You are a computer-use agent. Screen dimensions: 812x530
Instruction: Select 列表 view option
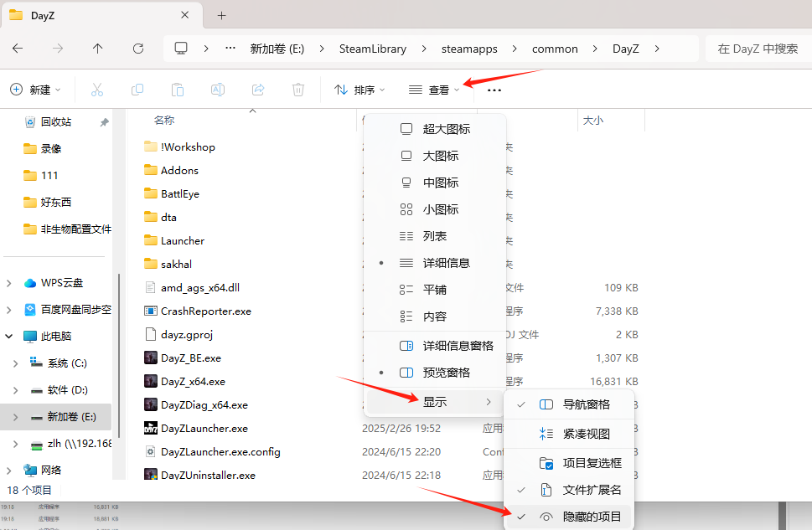435,237
